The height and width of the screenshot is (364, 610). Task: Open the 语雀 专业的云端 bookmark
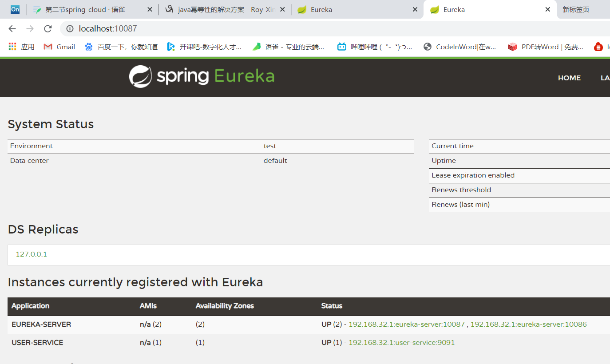(289, 47)
